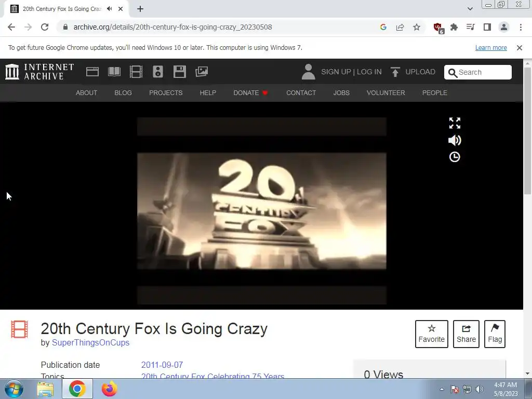Click the taskbar clock 4:47 AM
Screen dimensions: 532x399
pos(506,385)
